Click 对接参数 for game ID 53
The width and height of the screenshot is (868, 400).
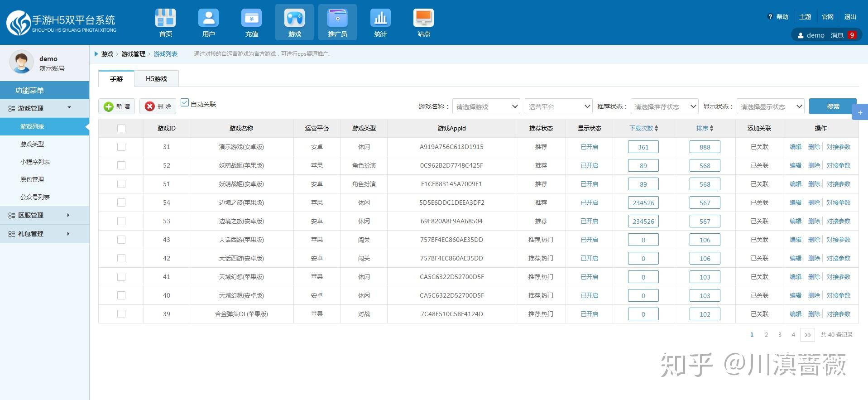point(839,221)
